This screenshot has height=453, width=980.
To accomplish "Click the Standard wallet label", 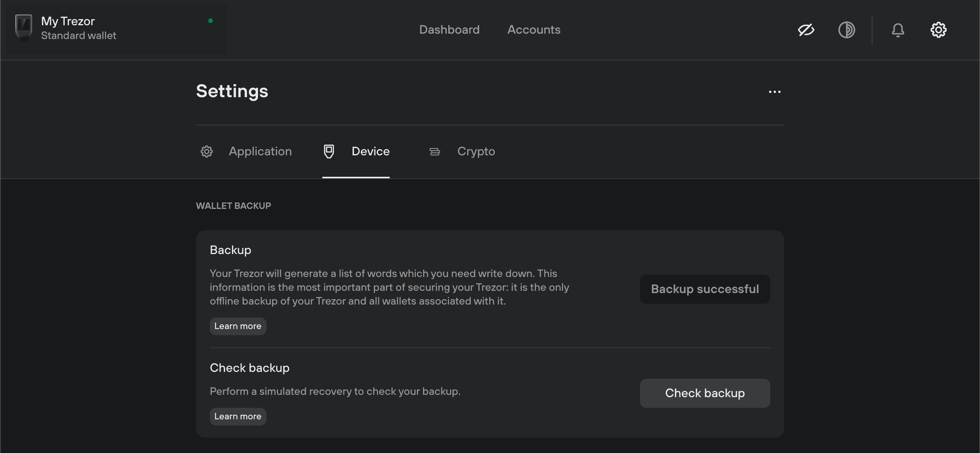I will [x=78, y=36].
